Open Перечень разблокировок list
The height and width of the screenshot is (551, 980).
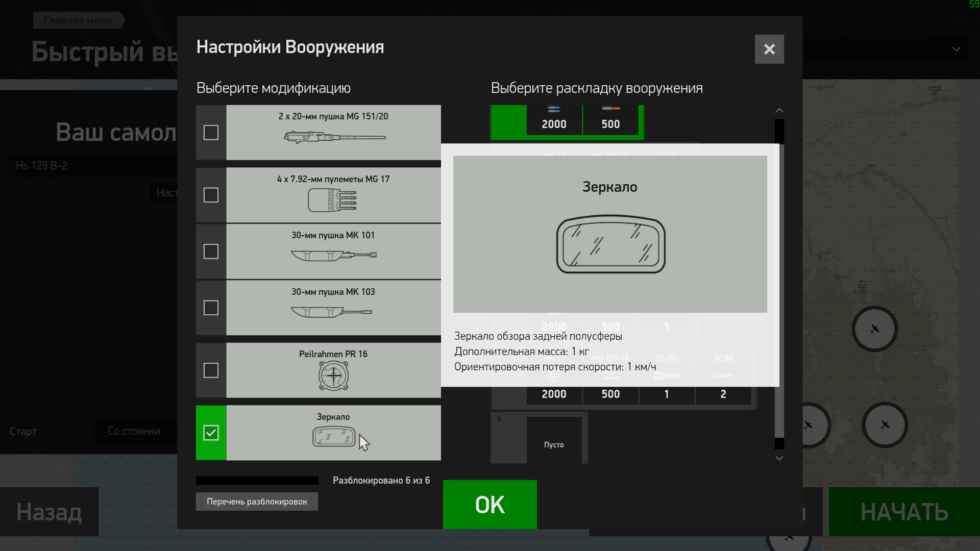[257, 502]
